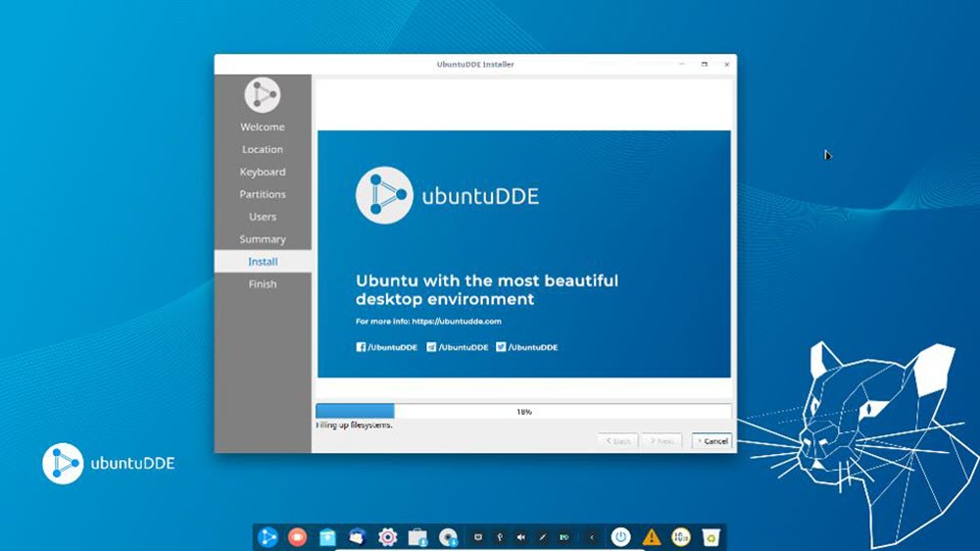The width and height of the screenshot is (980, 551).
Task: Click the USB/device tray icon
Action: (x=500, y=536)
